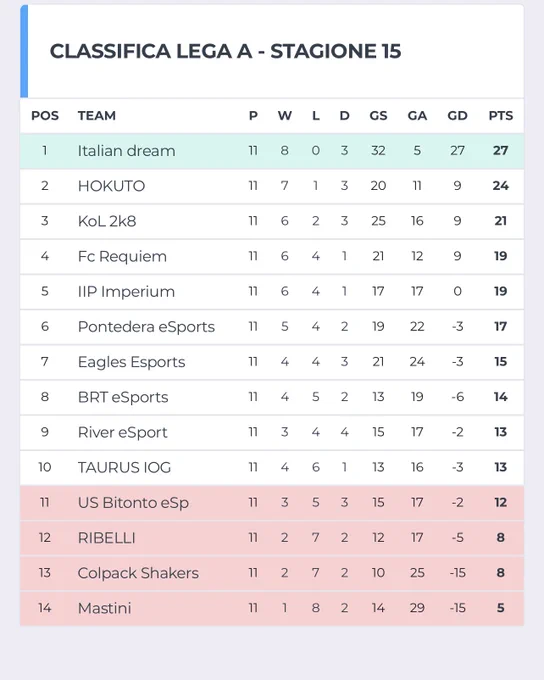The image size is (544, 680).
Task: Select the Fc Requiem row
Action: click(272, 256)
